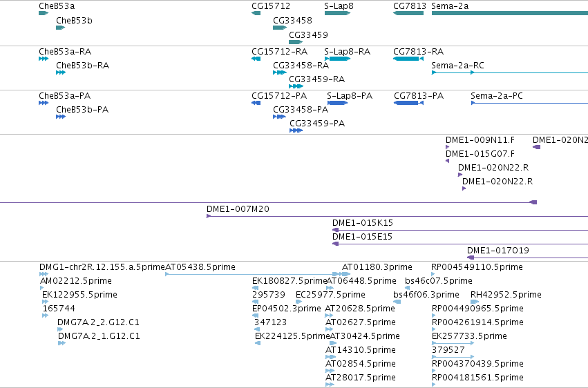Click EK257733.5prime EST line
Viewport: 588px width, 388px height.
point(453,342)
